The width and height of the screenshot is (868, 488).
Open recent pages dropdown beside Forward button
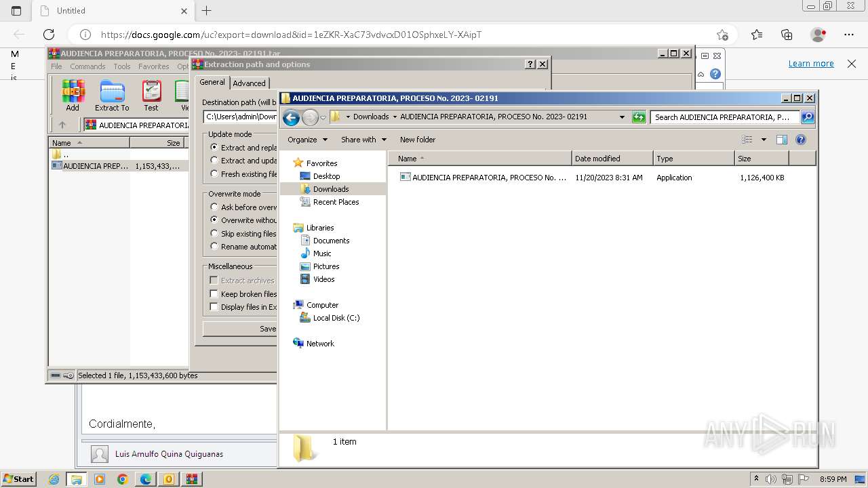(323, 117)
